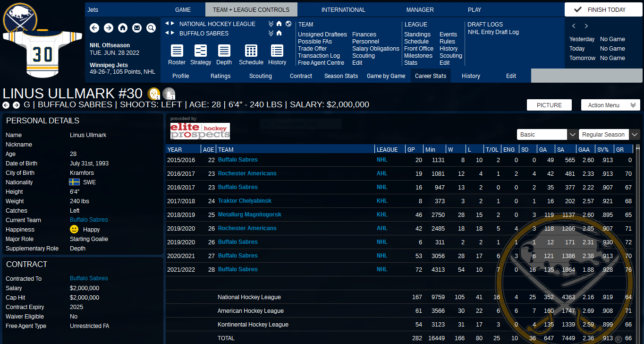This screenshot has width=644, height=344.
Task: Select the Career Stats tab
Action: (x=431, y=76)
